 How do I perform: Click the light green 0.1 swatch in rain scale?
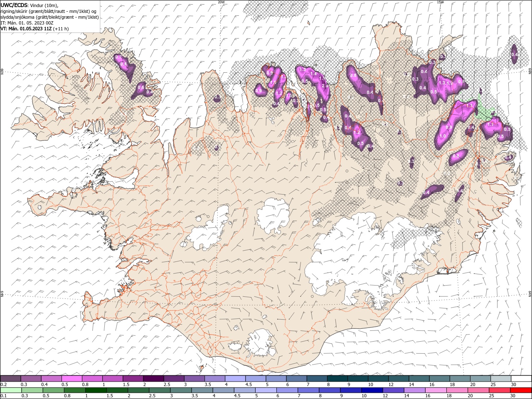10,390
